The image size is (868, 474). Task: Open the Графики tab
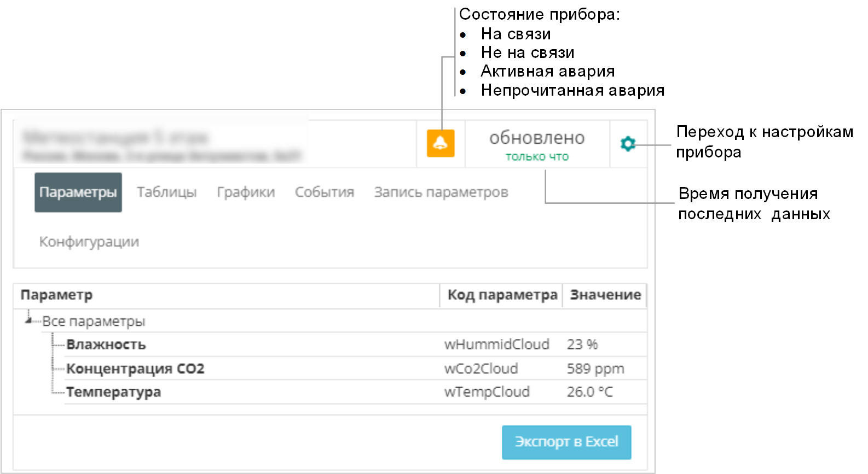pyautogui.click(x=246, y=192)
